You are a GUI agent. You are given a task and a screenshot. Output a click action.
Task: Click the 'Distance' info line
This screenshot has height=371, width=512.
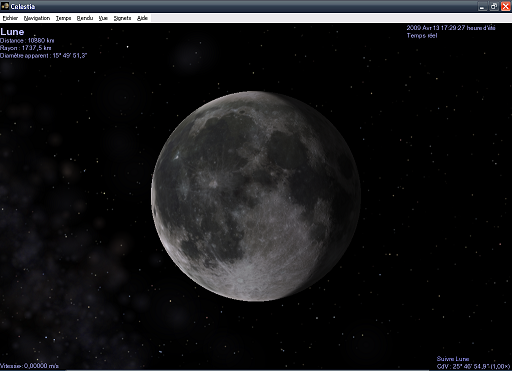point(27,41)
